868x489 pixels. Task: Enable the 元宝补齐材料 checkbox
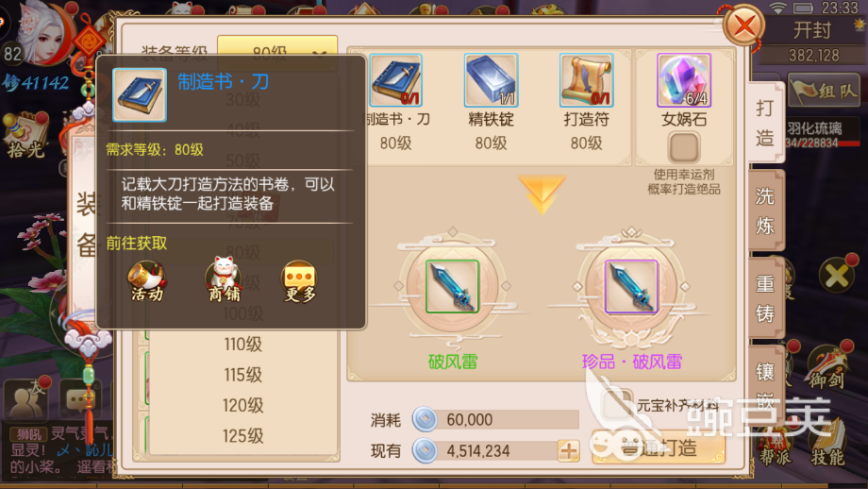click(x=616, y=405)
